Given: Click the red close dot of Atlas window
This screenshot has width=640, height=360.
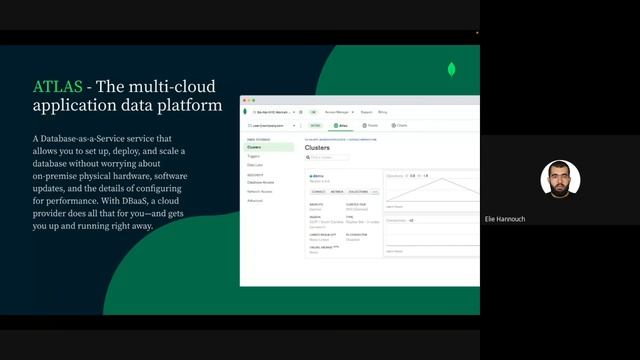Looking at the screenshot, I should pyautogui.click(x=244, y=100).
